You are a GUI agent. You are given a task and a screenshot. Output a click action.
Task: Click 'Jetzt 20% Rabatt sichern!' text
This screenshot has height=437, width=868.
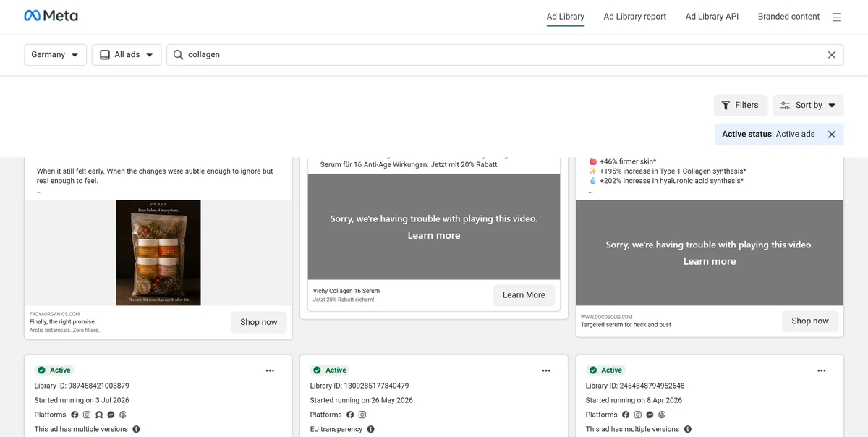pos(344,300)
